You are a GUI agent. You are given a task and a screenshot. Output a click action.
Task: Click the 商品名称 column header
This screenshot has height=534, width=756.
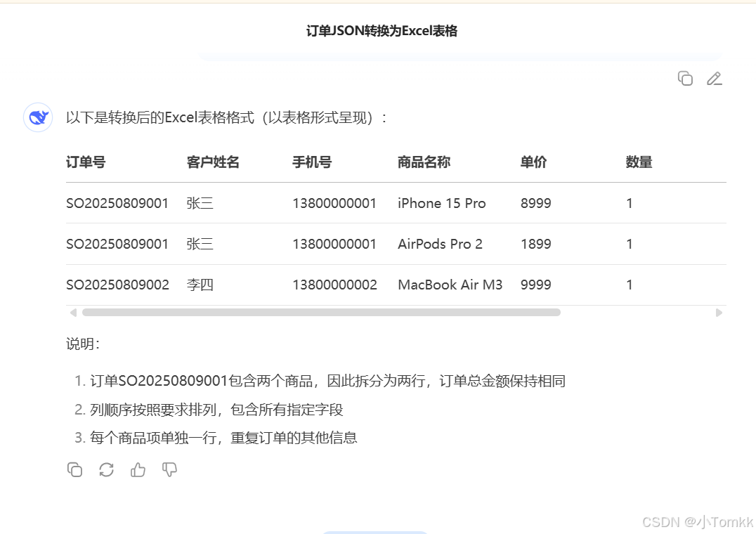pos(424,162)
